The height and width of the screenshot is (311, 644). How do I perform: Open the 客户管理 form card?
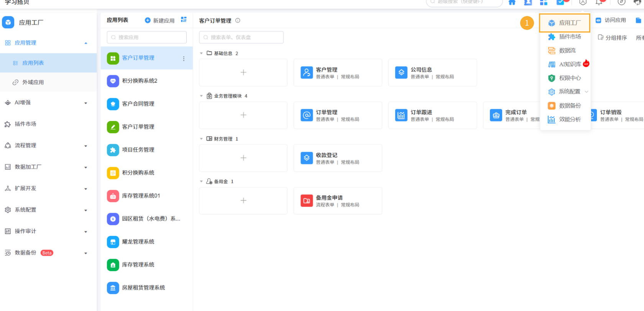point(338,72)
